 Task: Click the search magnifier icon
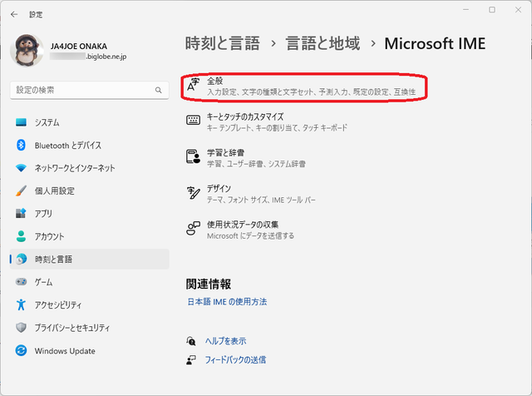[159, 90]
